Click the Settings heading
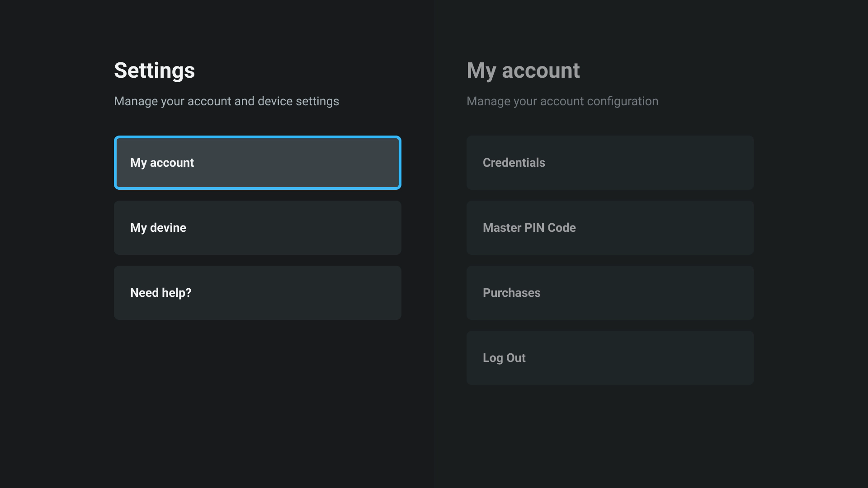 point(154,70)
